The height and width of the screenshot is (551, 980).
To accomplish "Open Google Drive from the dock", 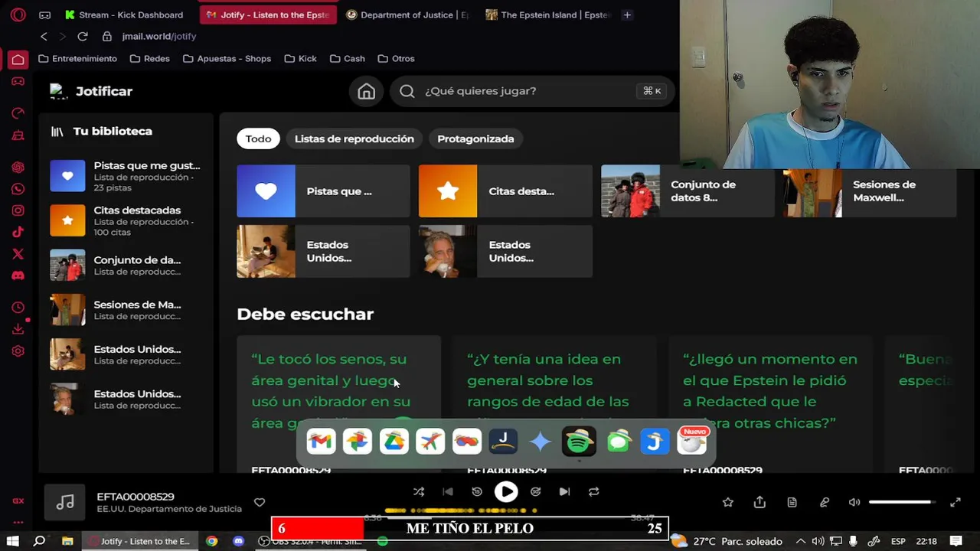I will click(394, 442).
